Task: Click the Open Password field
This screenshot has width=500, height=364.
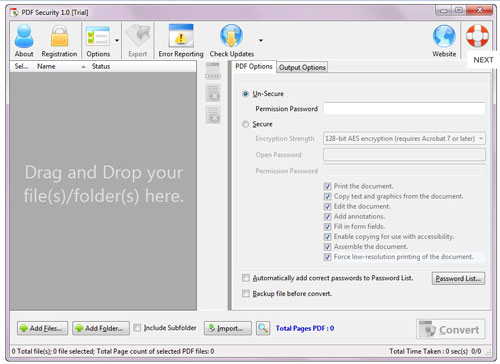Action: pyautogui.click(x=404, y=155)
